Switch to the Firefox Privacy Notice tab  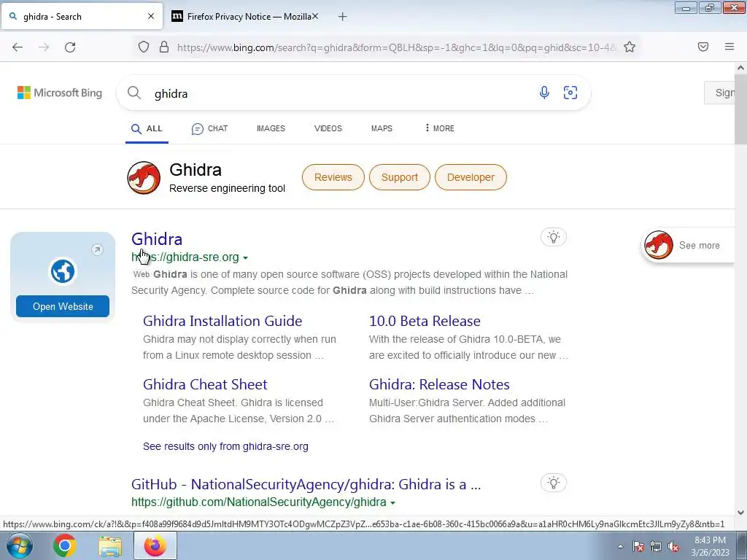click(244, 16)
